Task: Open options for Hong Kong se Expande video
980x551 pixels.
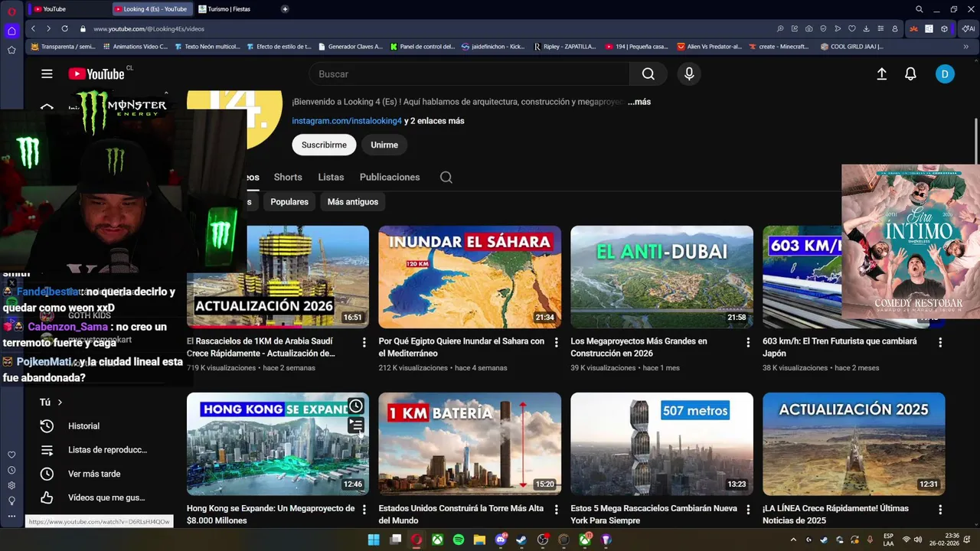Action: tap(364, 509)
